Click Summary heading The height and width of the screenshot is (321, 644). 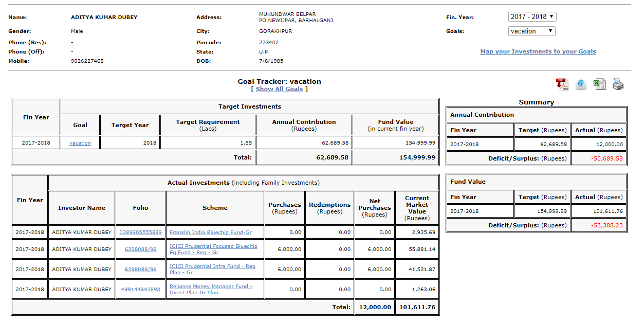[536, 102]
